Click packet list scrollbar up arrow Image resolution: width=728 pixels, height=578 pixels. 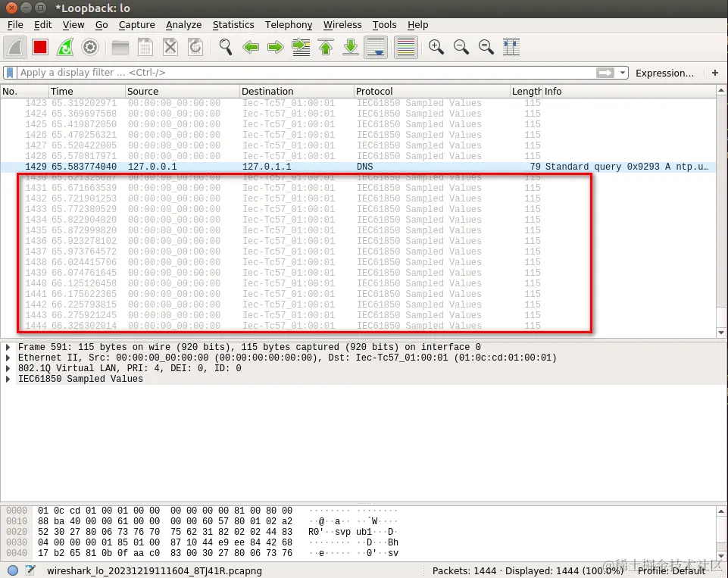click(721, 91)
